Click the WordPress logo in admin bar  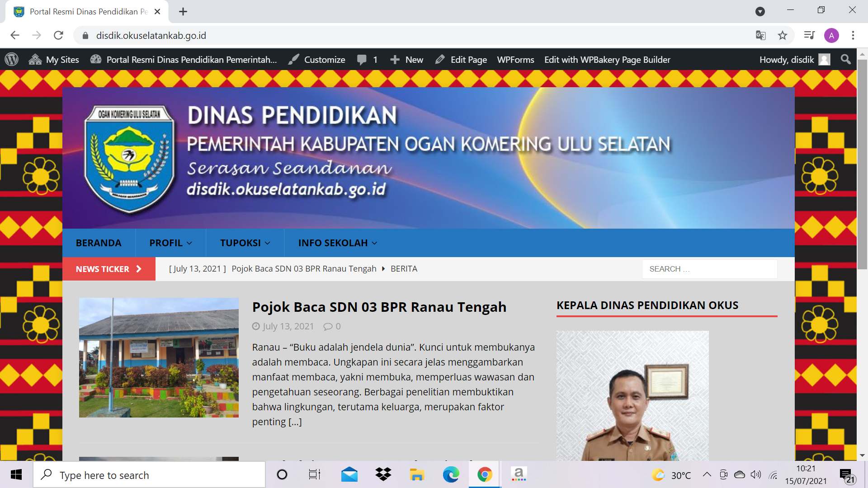[11, 60]
